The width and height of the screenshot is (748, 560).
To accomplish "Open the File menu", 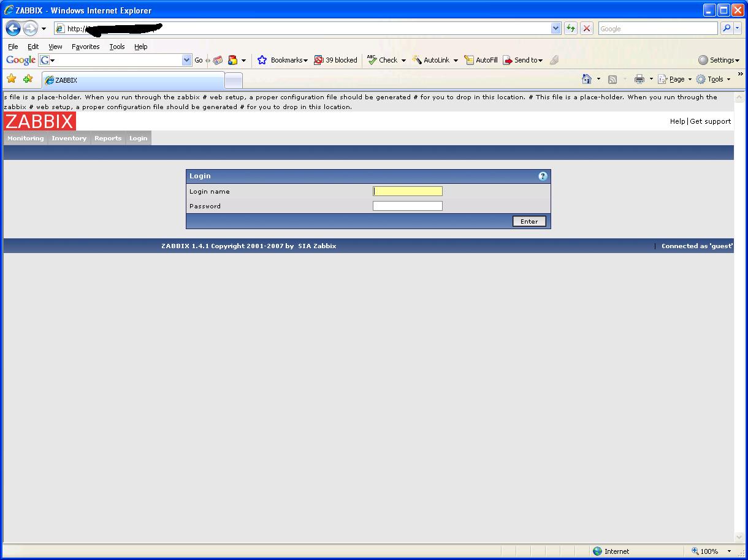I will click(x=13, y=47).
